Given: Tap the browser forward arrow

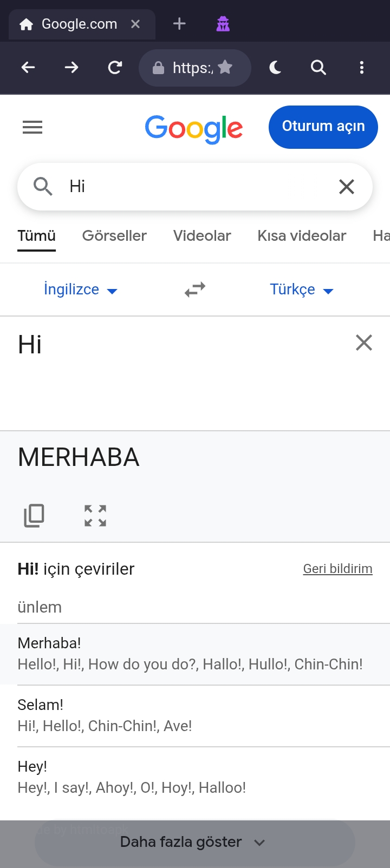Looking at the screenshot, I should pos(71,68).
